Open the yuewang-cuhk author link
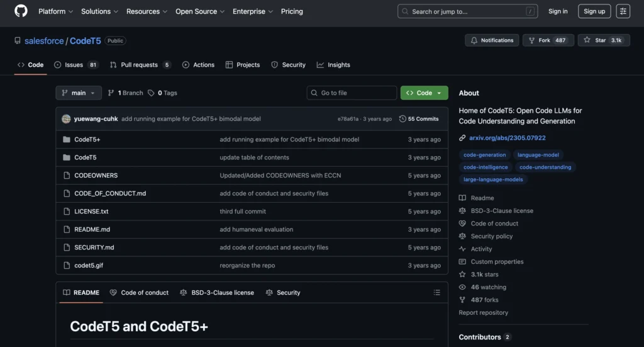This screenshot has width=644, height=347. pos(96,119)
